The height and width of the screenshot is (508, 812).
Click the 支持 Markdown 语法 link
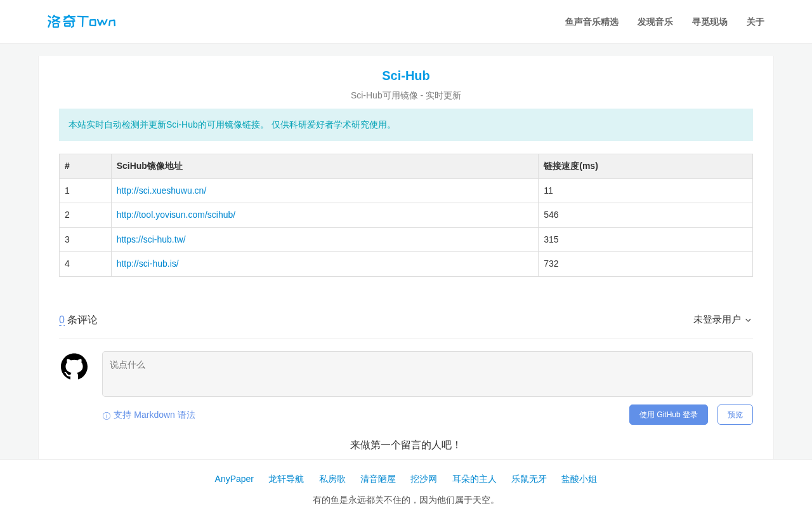click(154, 415)
